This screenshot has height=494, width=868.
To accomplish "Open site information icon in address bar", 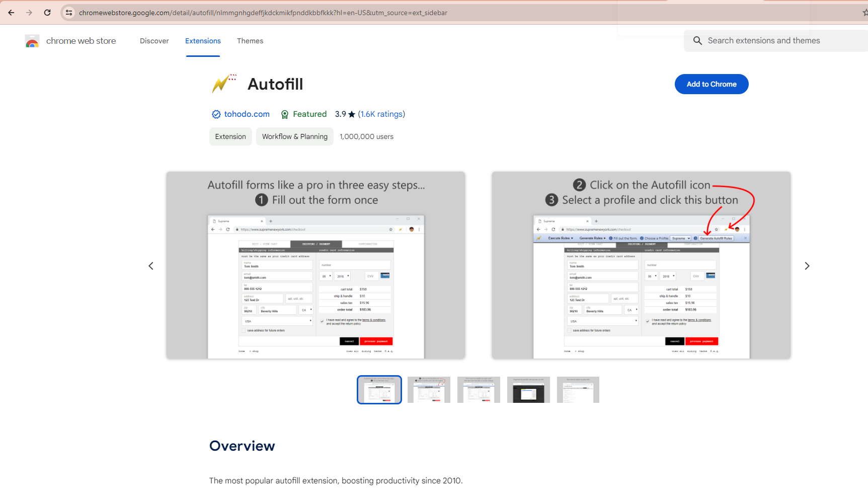I will [x=69, y=13].
